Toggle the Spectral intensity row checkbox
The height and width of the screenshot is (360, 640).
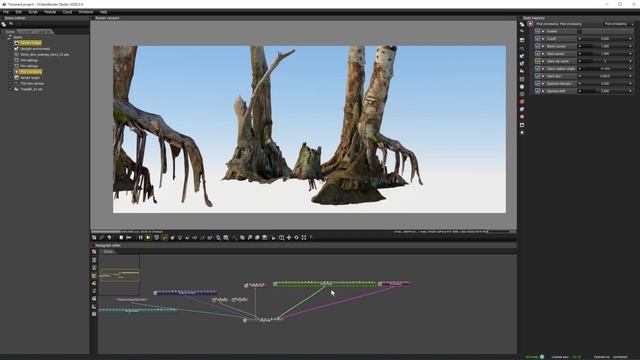coord(538,84)
